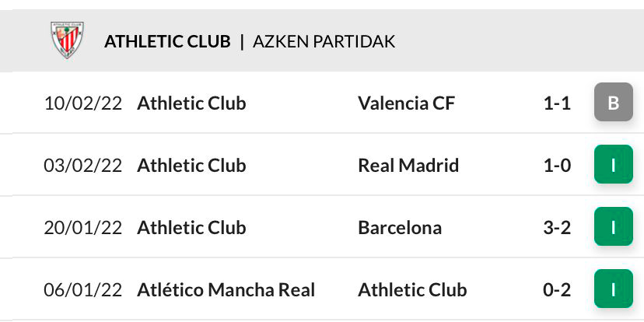Screen dimensions: 644x322
Task: Click the green win badge for Barcelona match
Action: pos(613,226)
